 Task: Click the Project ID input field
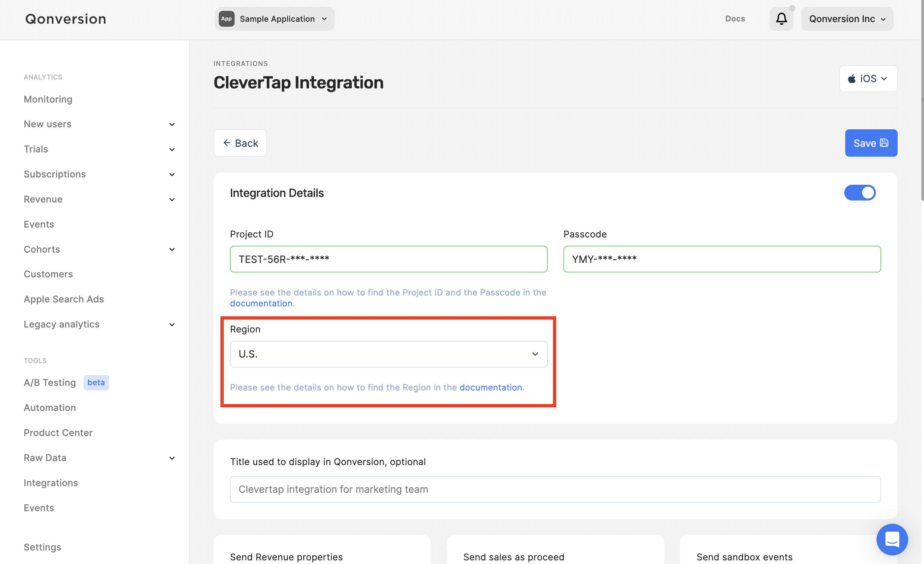point(388,259)
